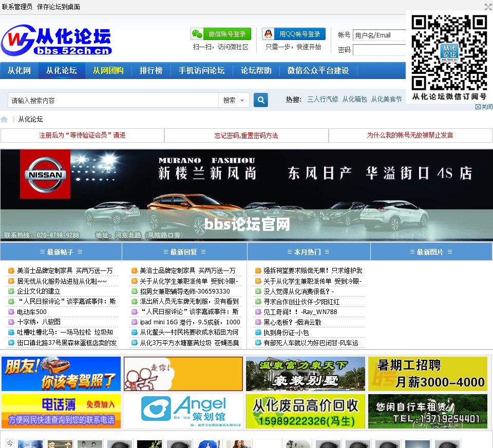Screen dimensions: 493x448
Task: Click the 走你! orange ad banner
Action: 183,374
